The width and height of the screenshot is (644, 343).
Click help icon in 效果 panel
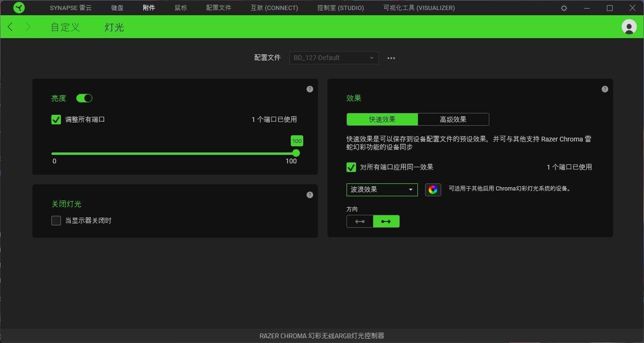click(x=605, y=89)
